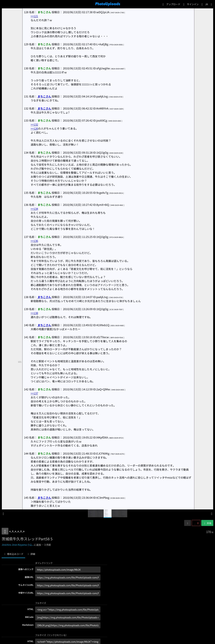This screenshot has width=215, height=644.
Task: Open the サインイン sign-in link
Action: click(191, 4)
